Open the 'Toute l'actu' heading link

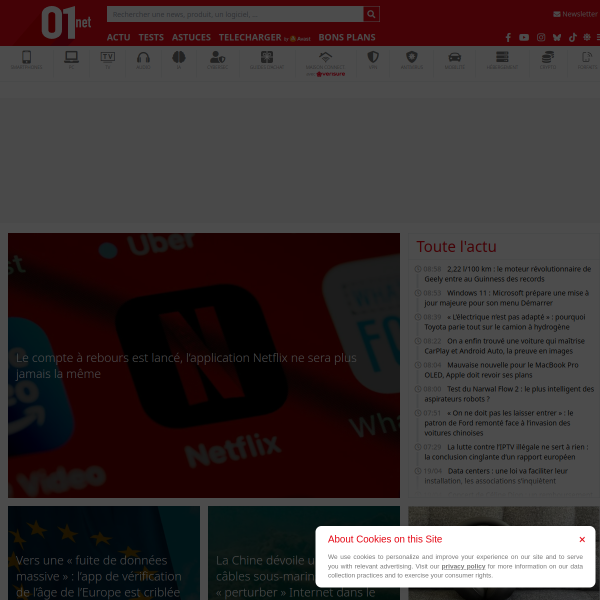[x=456, y=246]
